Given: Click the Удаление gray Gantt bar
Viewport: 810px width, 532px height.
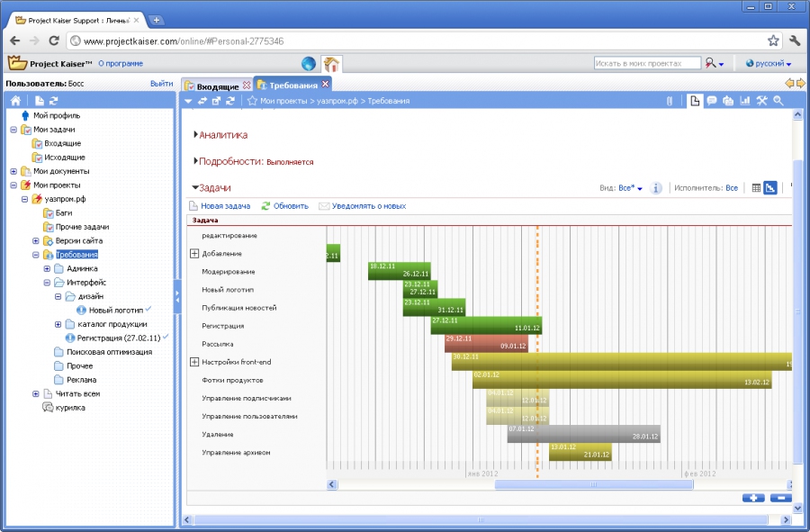Looking at the screenshot, I should [x=584, y=434].
